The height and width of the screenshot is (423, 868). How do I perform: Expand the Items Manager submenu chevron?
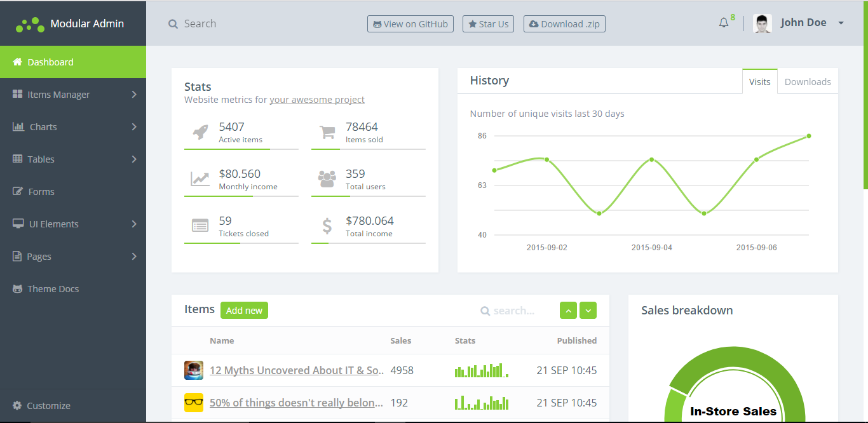[134, 94]
